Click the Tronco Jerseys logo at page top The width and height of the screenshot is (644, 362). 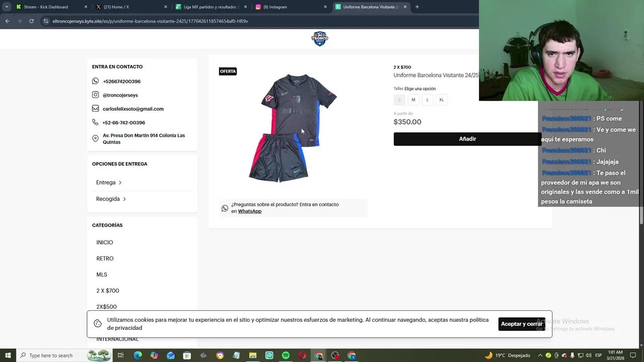coord(319,39)
